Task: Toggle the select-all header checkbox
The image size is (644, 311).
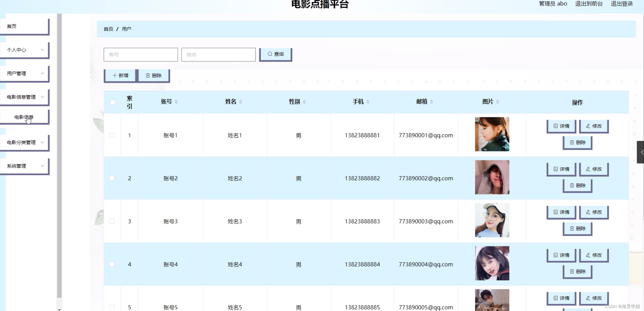Action: (112, 103)
